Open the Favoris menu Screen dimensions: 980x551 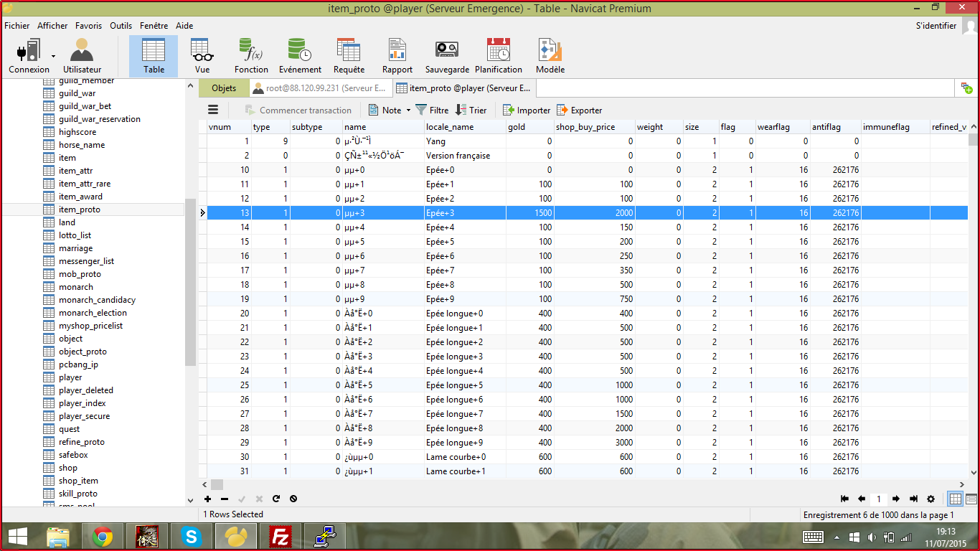tap(89, 26)
